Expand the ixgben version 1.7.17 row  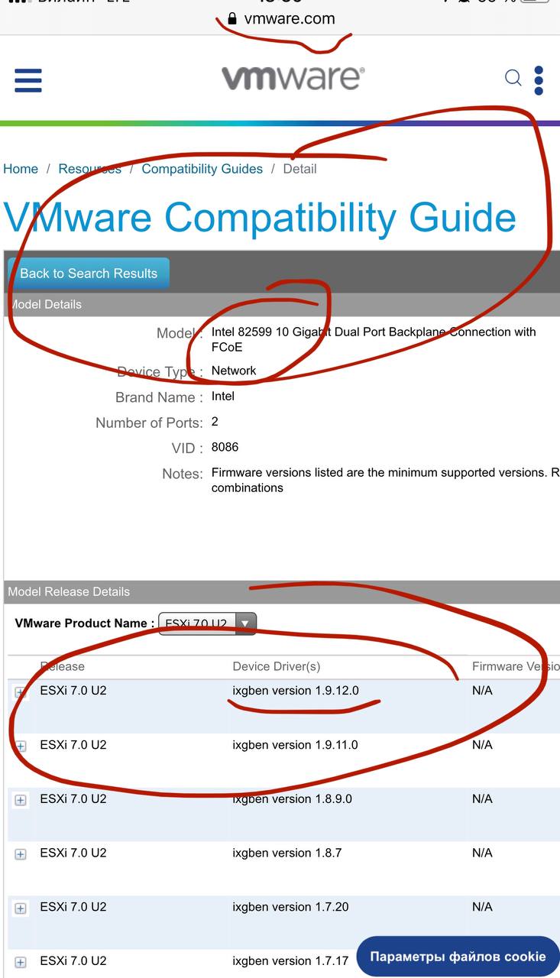point(21,962)
